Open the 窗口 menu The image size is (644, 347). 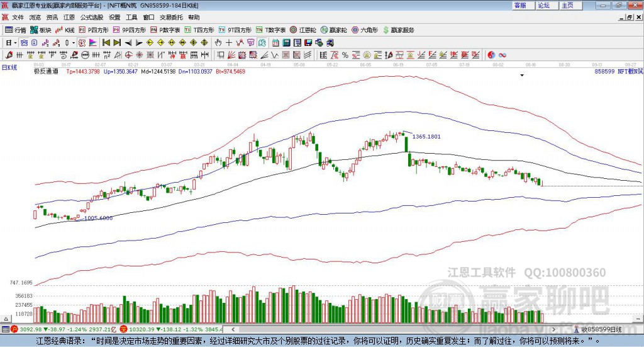[148, 17]
